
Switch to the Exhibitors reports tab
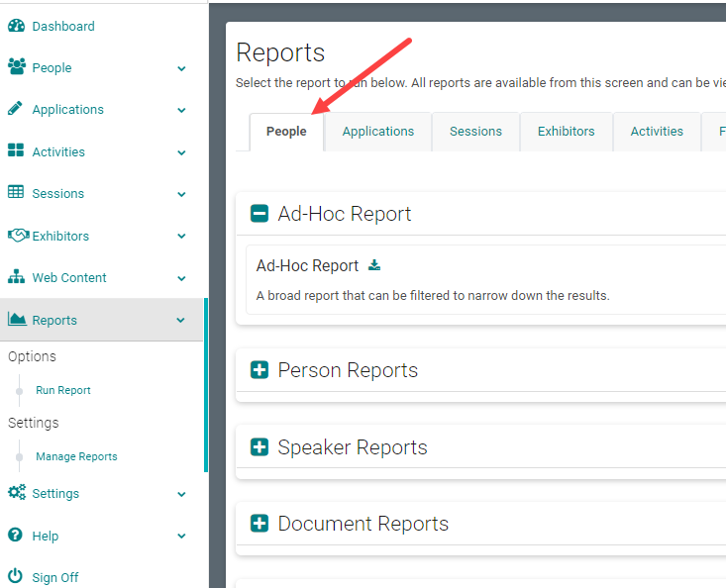pos(566,132)
